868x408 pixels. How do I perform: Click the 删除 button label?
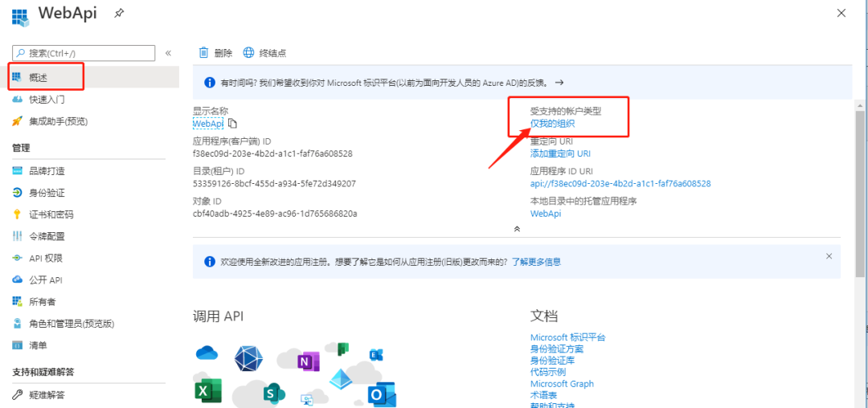[x=223, y=53]
